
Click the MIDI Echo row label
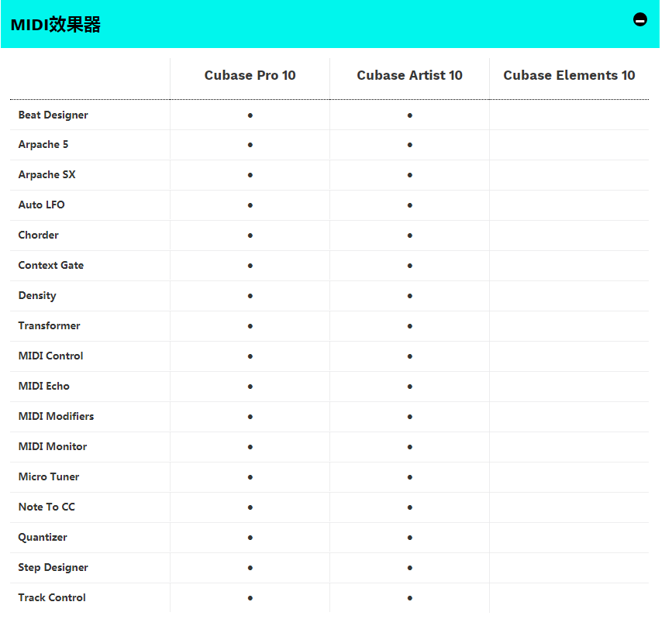tap(43, 386)
